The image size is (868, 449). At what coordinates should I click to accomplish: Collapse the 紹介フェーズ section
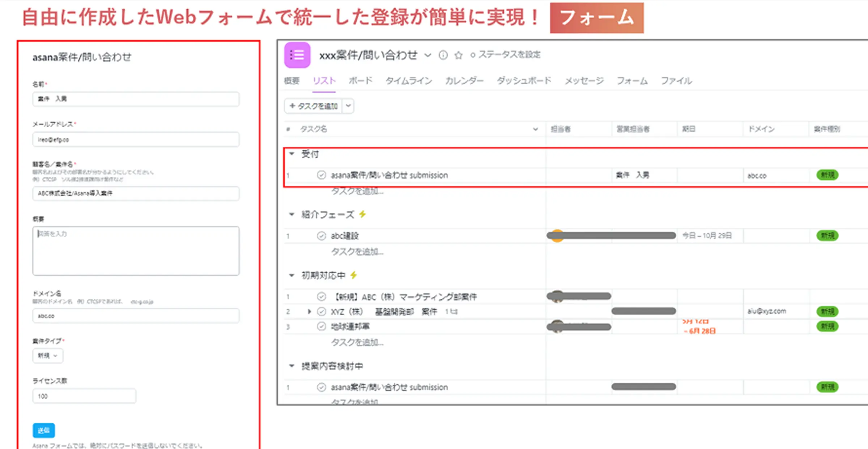[x=292, y=214]
